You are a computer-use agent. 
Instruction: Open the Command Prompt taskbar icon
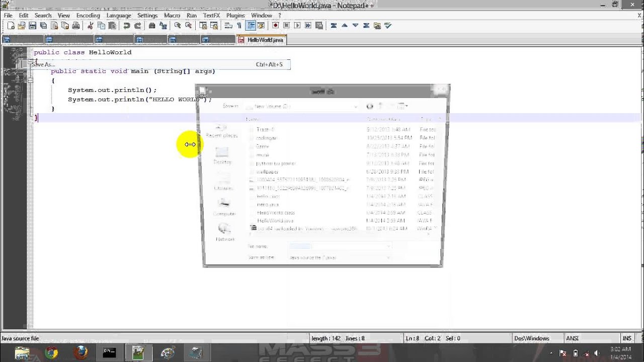[109, 353]
